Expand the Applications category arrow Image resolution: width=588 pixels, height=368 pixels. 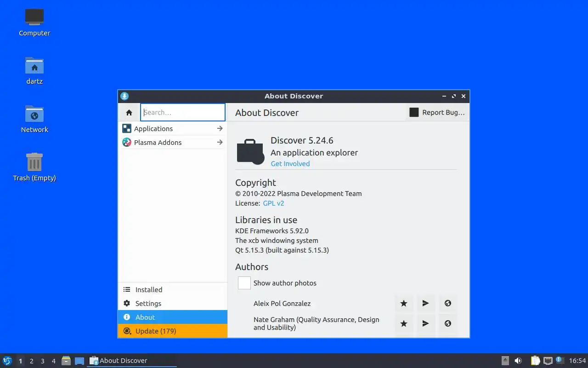coord(220,129)
